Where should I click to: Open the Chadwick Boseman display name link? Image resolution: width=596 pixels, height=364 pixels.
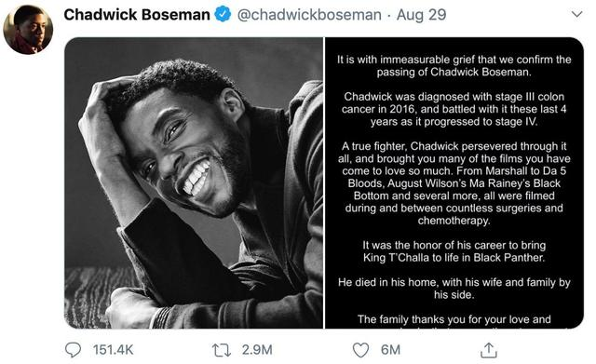click(137, 15)
